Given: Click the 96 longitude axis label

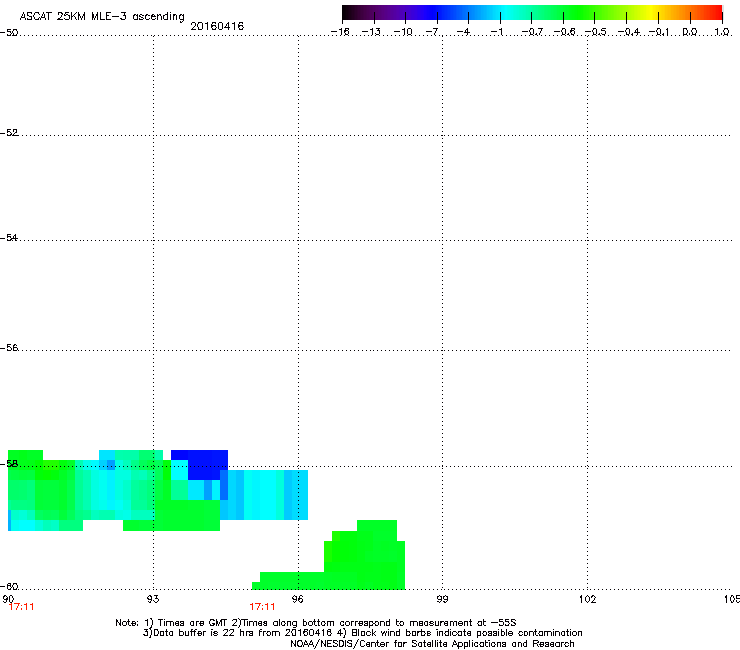Looking at the screenshot, I should (298, 599).
